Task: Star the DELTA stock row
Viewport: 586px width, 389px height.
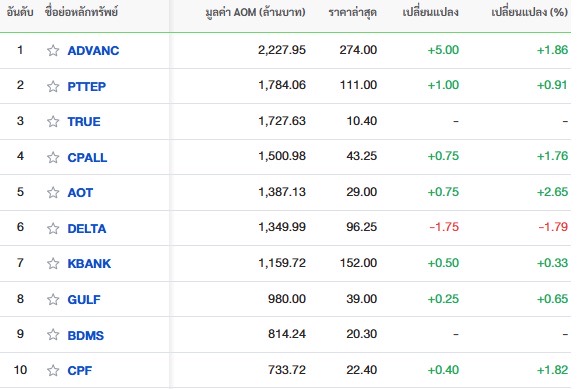Action: click(53, 228)
